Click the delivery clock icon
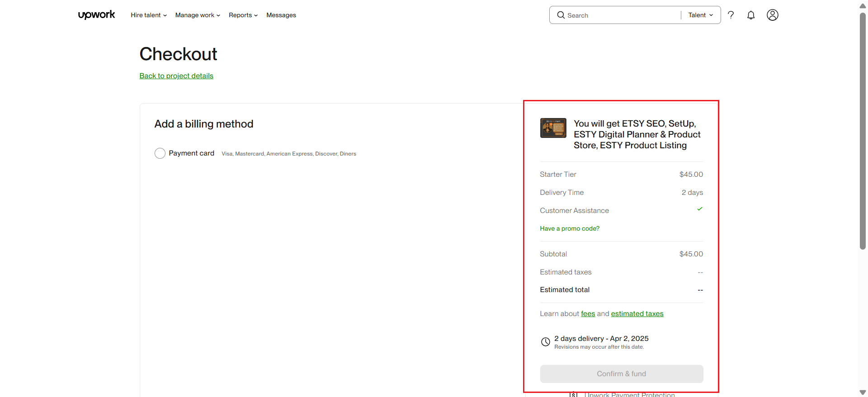868x397 pixels. pos(546,342)
